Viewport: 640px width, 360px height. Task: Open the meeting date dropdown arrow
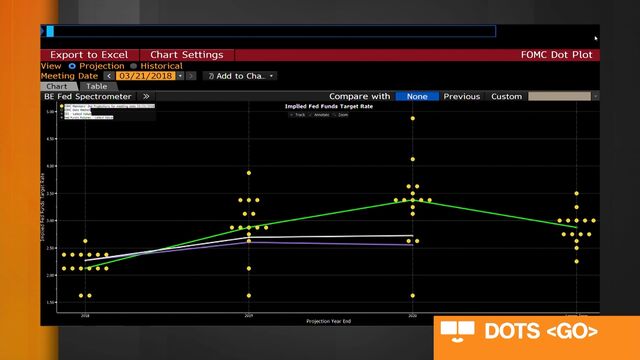[180, 76]
